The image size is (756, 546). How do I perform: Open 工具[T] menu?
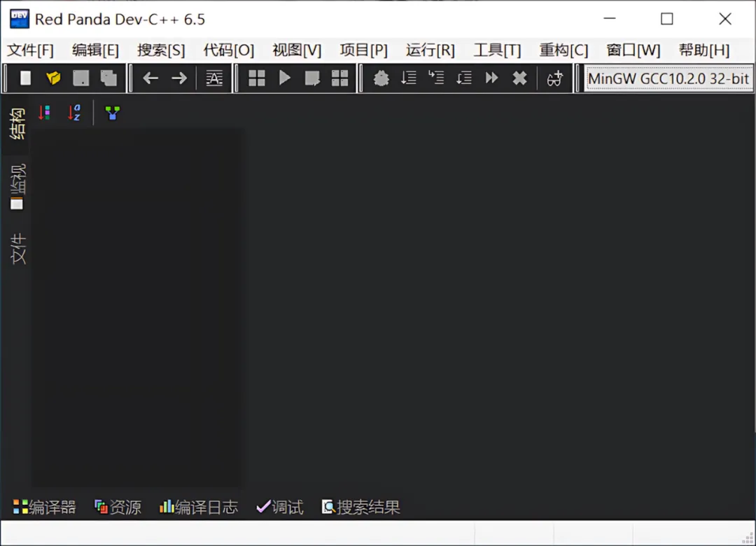(497, 50)
